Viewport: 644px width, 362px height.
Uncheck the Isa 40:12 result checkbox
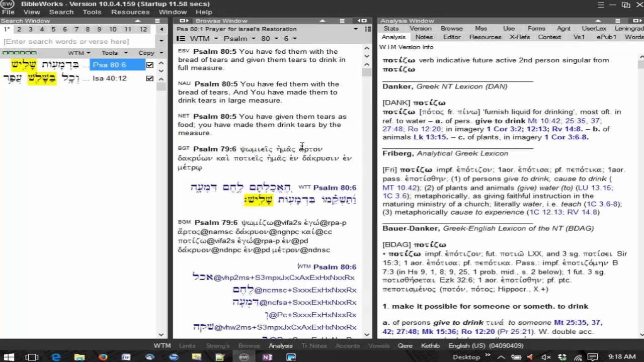tap(149, 78)
